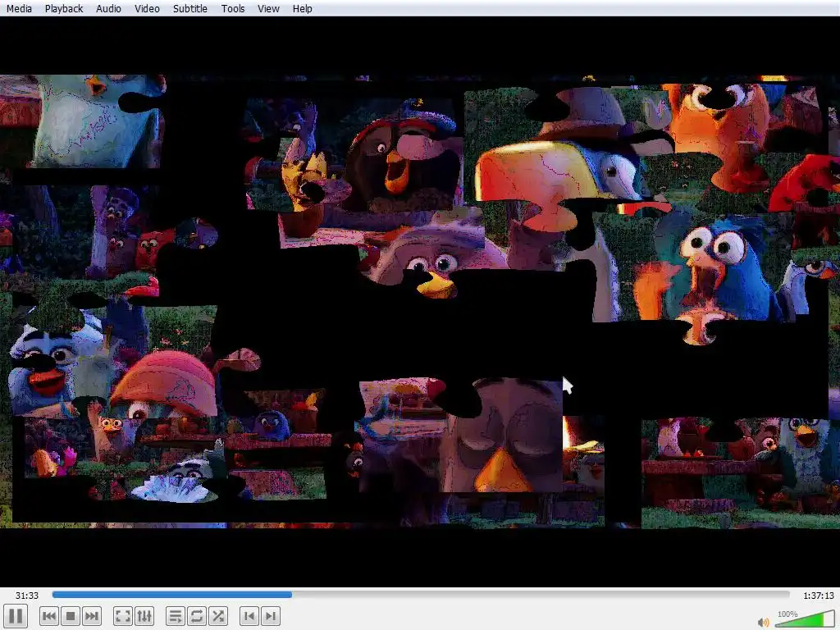Viewport: 840px width, 630px height.
Task: Open the Playback menu
Action: pyautogui.click(x=64, y=8)
